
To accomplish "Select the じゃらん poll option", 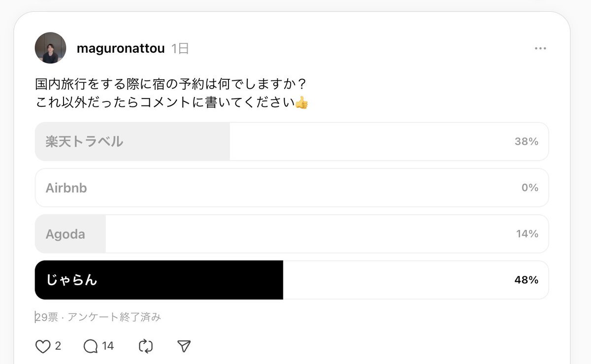I will 292,280.
